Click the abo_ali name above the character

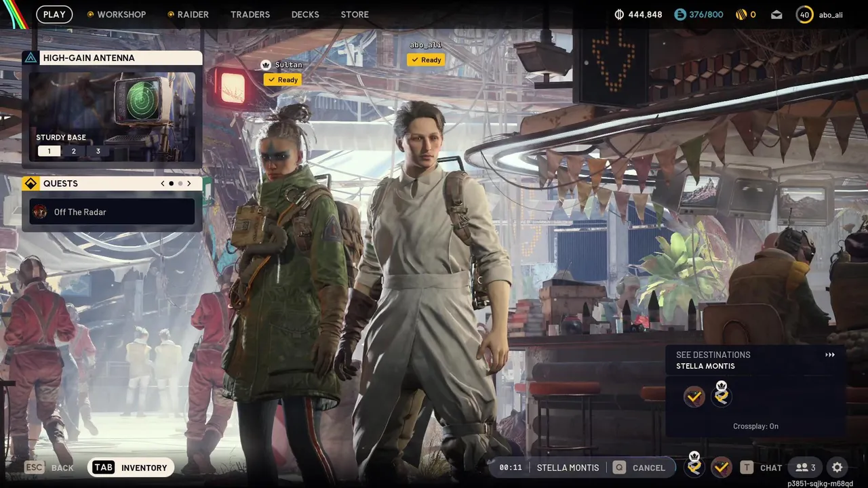pyautogui.click(x=426, y=45)
